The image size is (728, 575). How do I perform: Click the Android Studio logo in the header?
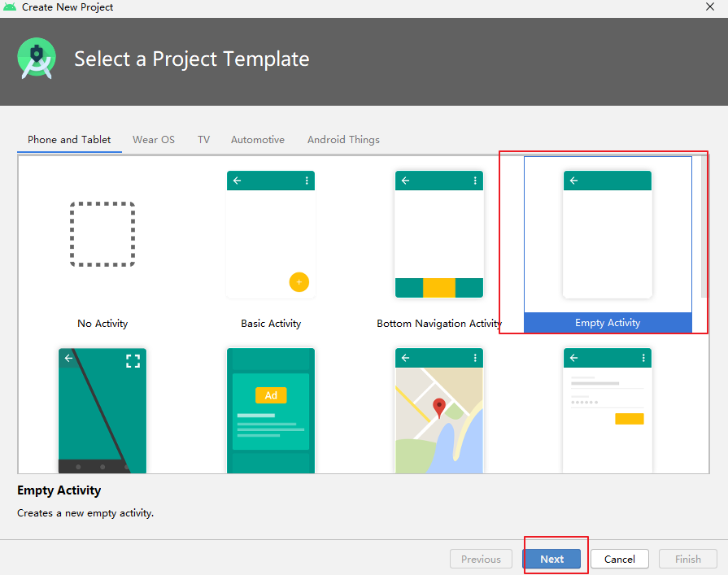click(37, 59)
